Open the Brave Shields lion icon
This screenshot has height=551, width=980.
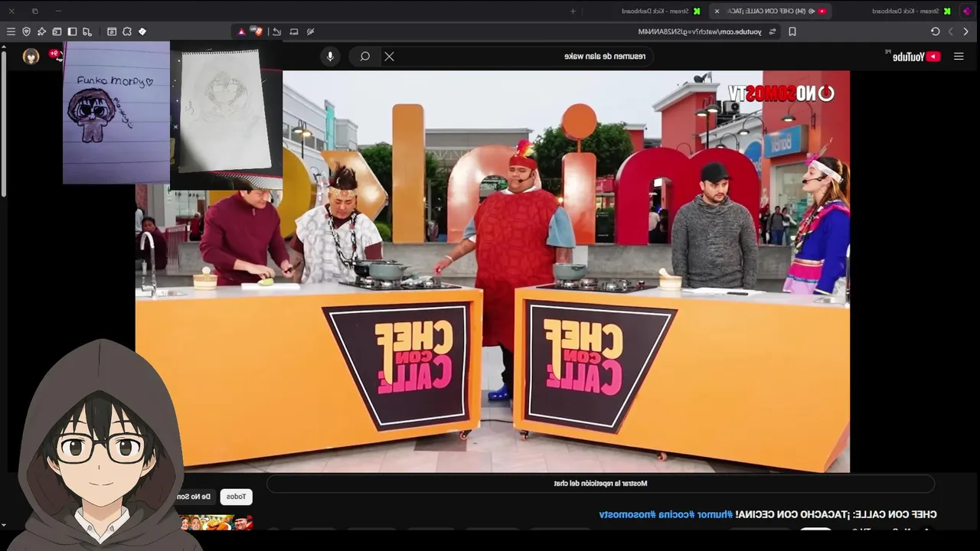(258, 31)
